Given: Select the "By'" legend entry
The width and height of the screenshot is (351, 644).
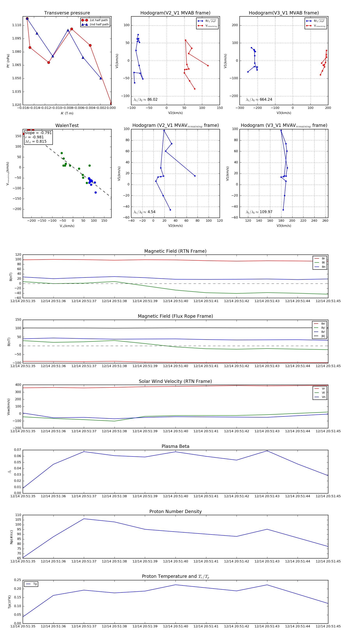Looking at the screenshot, I should 320,328.
